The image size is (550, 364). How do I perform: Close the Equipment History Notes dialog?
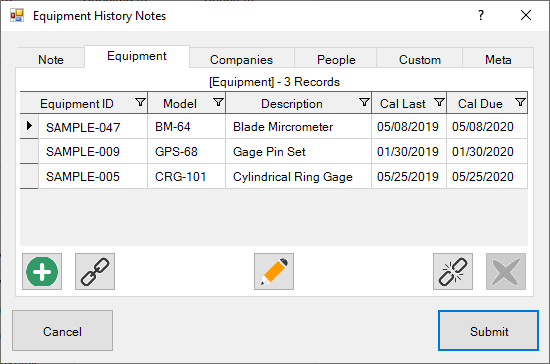click(526, 15)
